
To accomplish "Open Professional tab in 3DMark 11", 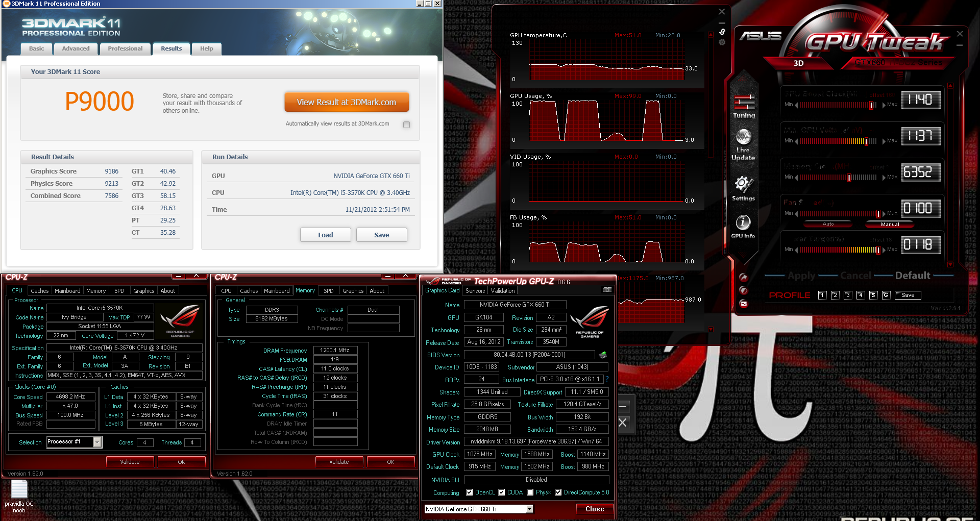I will coord(125,48).
